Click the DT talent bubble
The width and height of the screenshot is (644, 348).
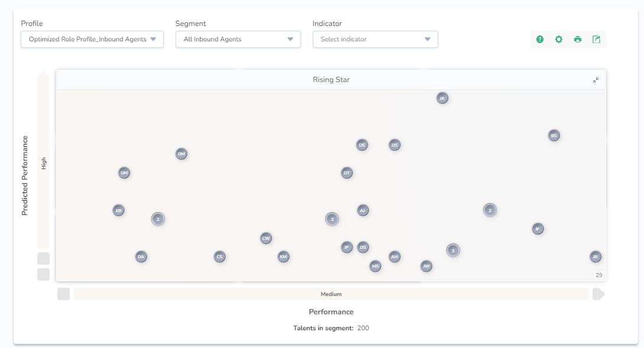tap(347, 173)
